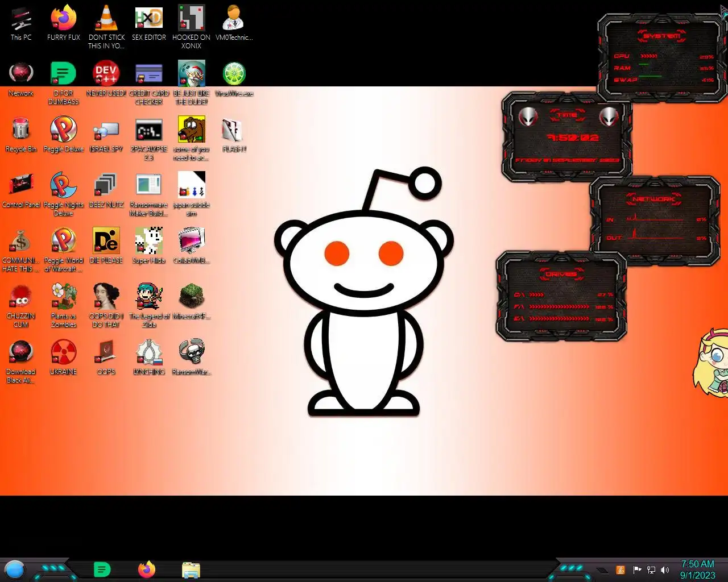Select the LYNCHING icon
This screenshot has height=582, width=728.
tap(149, 357)
